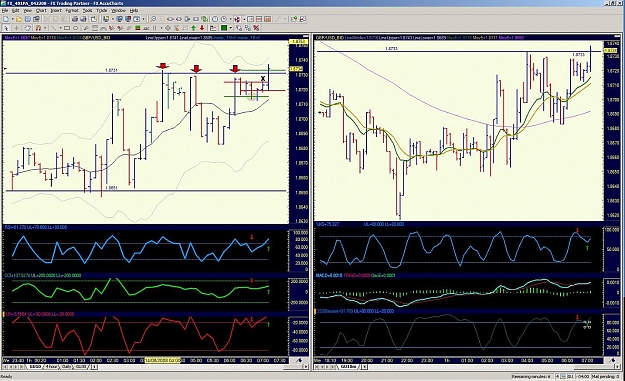Expand the dropdown arrow beside the clock icons
Viewport: 625px width, 381px height.
pos(230,19)
